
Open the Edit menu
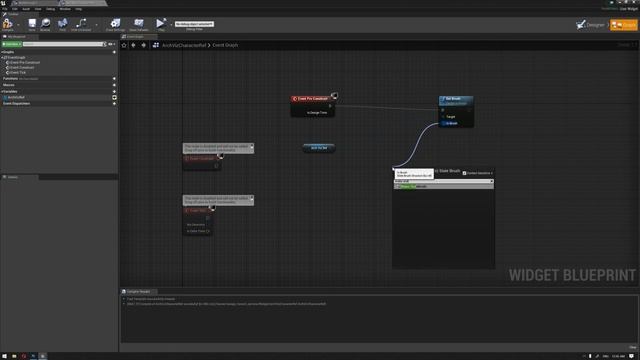pos(15,9)
